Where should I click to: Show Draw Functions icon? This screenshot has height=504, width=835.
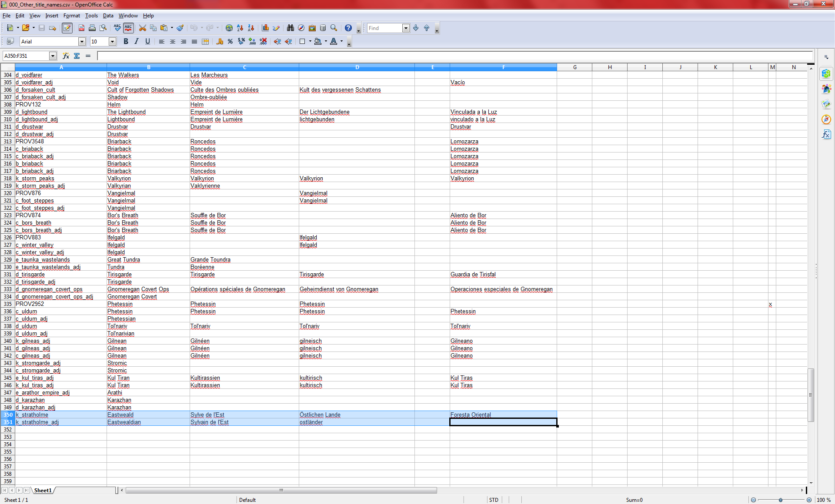(276, 28)
